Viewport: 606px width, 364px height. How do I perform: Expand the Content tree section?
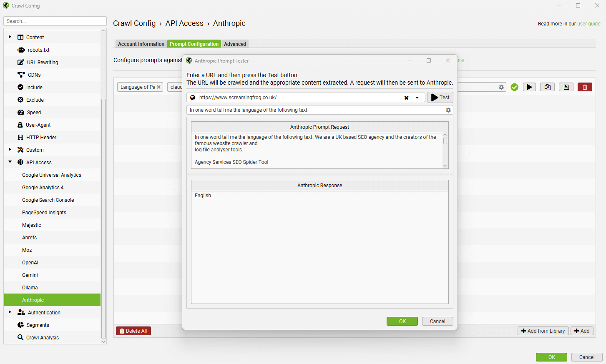[x=10, y=37]
